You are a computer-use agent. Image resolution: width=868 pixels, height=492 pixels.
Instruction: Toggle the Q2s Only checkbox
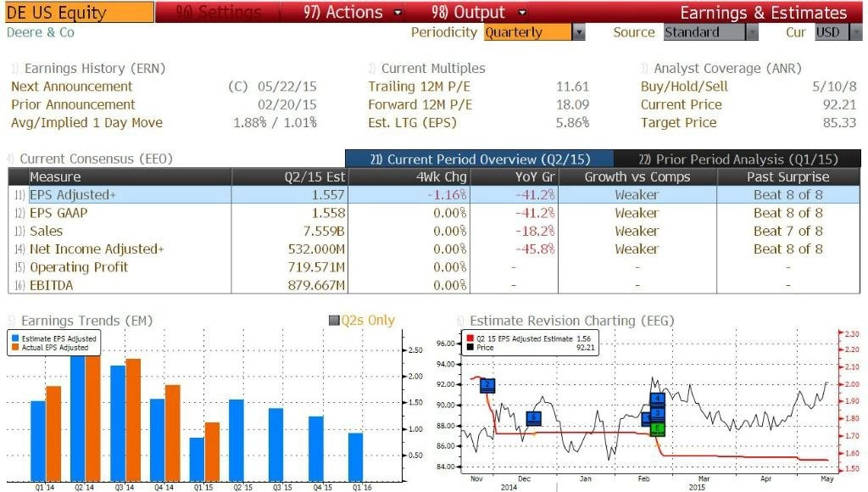pos(334,321)
